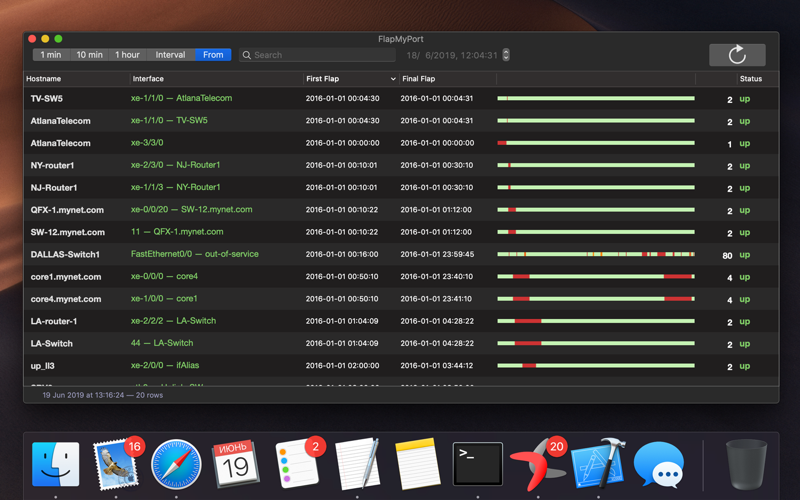
Task: Select the From mode segment
Action: coord(213,55)
